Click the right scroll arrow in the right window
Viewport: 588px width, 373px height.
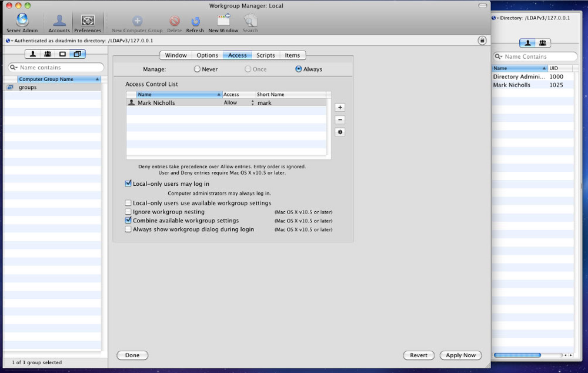pos(571,355)
